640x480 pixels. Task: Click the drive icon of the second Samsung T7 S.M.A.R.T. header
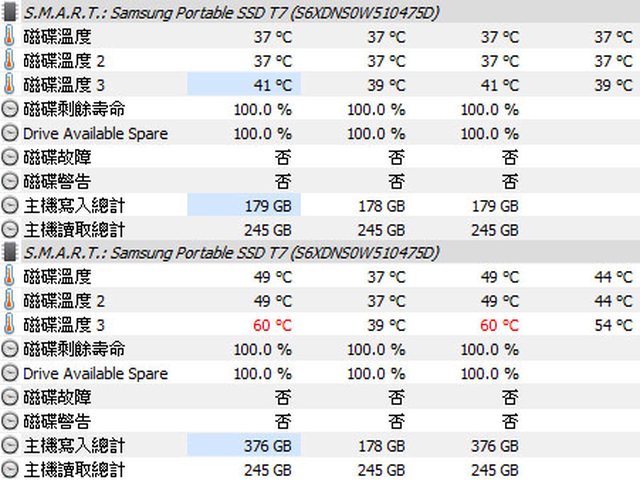click(x=10, y=253)
